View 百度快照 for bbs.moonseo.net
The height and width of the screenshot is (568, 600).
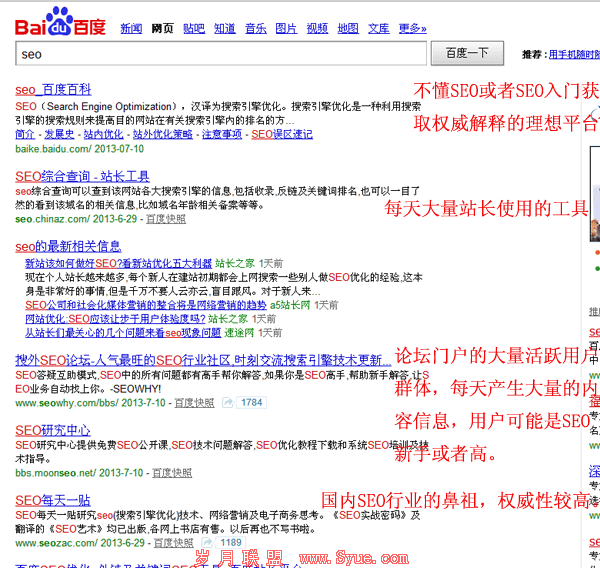[x=172, y=473]
